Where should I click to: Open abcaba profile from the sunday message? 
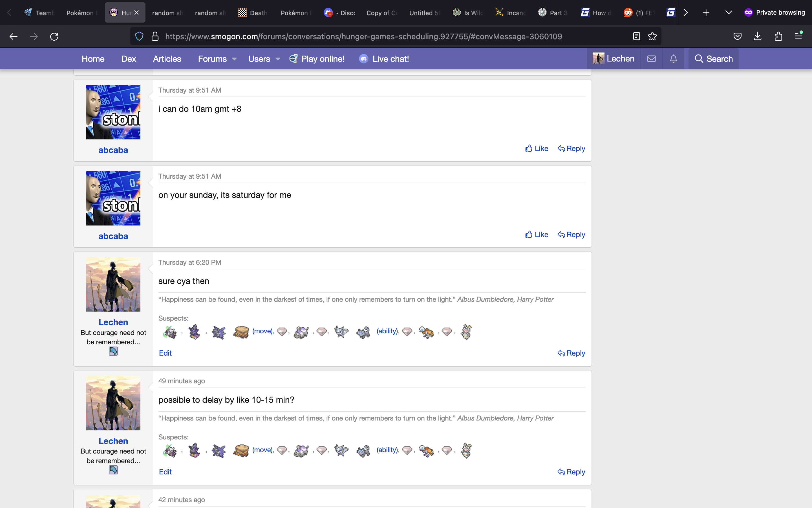coord(113,236)
